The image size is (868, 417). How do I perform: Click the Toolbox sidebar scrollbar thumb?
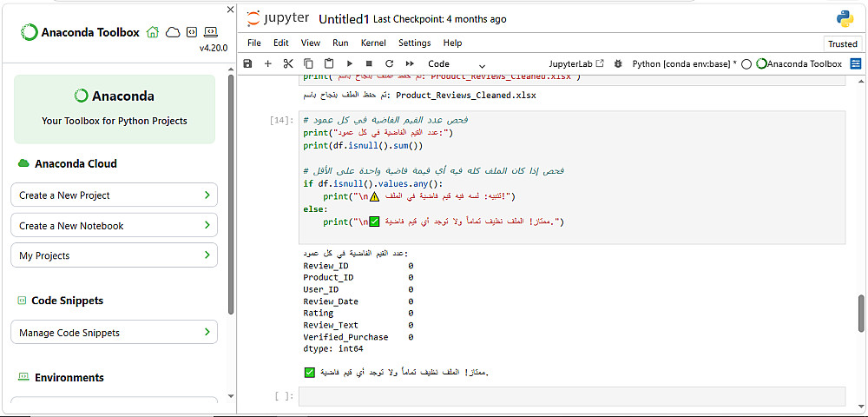coord(231,194)
